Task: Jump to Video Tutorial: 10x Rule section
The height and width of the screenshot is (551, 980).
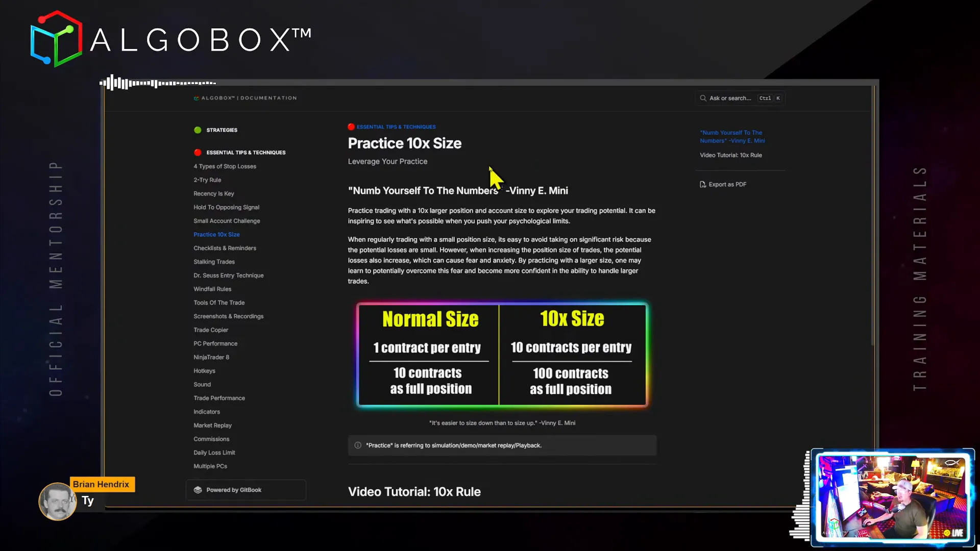Action: click(x=730, y=155)
